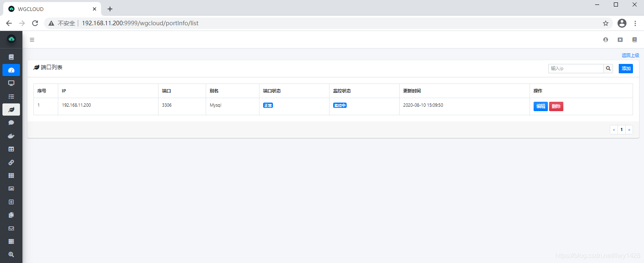
Task: Open the copy documents icon in sidebar
Action: [x=11, y=215]
